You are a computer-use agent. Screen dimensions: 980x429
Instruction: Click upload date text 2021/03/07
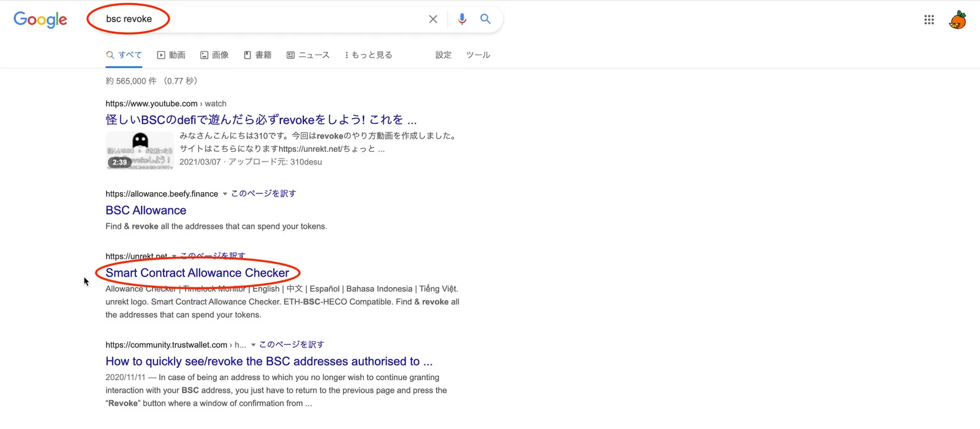[200, 162]
